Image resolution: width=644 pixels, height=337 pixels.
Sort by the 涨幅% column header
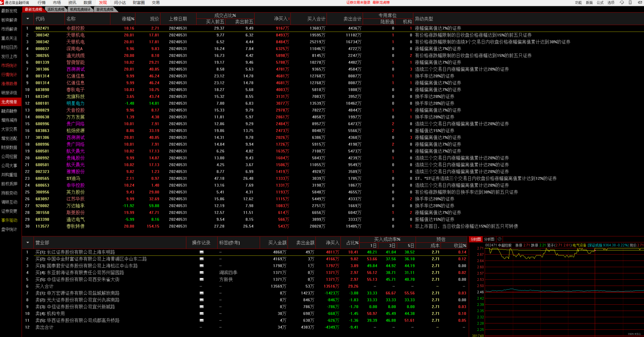pos(128,19)
